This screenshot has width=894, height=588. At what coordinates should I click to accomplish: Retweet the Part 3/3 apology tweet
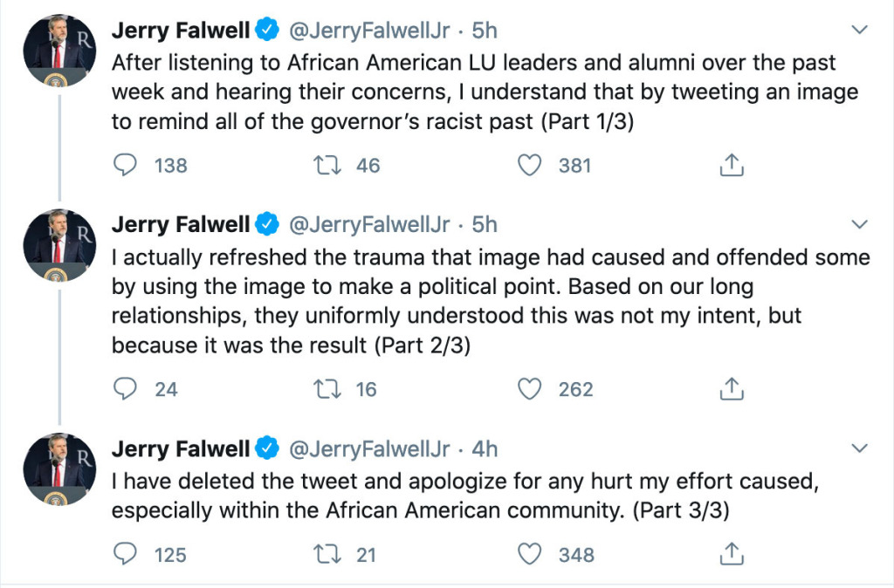(x=328, y=553)
